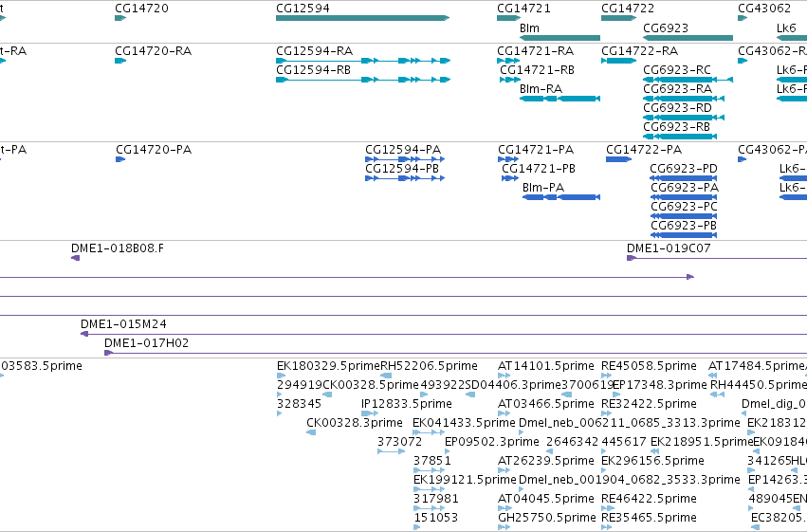
Task: Select transcript CG12594-RA label
Action: [x=314, y=51]
